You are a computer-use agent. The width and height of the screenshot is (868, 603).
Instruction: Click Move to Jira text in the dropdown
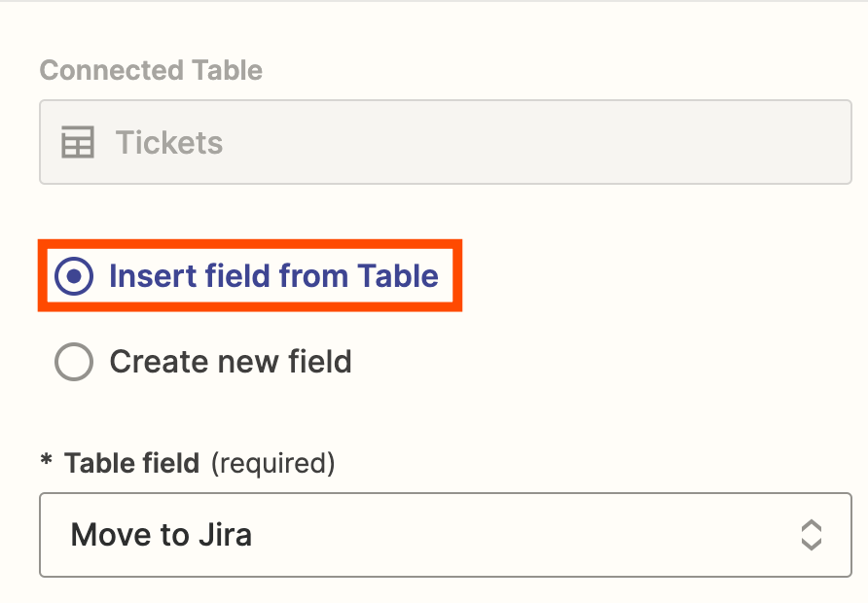pyautogui.click(x=162, y=535)
